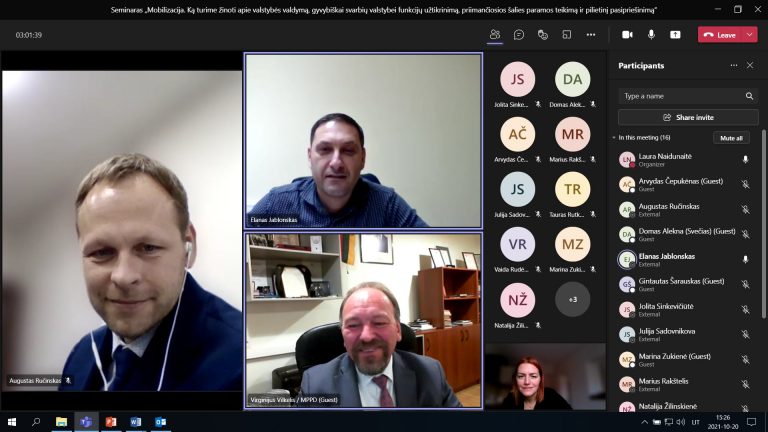Click the VR avatar tile for Vaida
This screenshot has width=768, height=432.
point(518,244)
